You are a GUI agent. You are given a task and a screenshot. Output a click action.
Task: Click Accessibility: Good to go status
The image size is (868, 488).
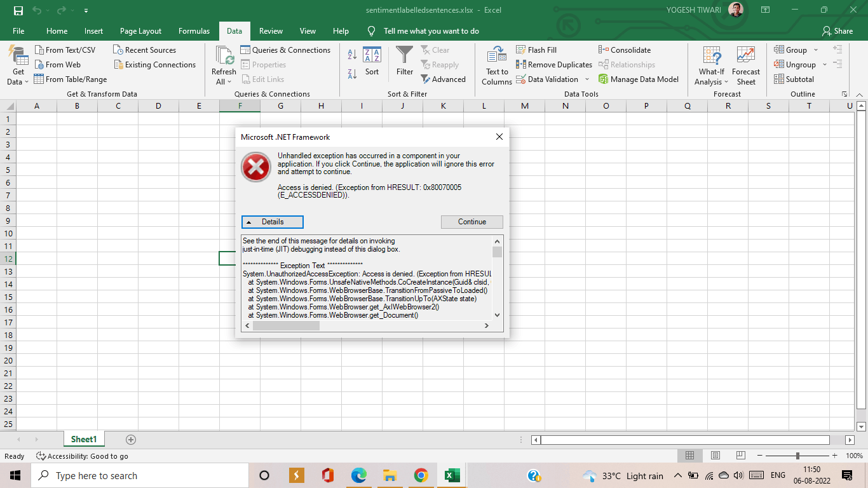(82, 456)
